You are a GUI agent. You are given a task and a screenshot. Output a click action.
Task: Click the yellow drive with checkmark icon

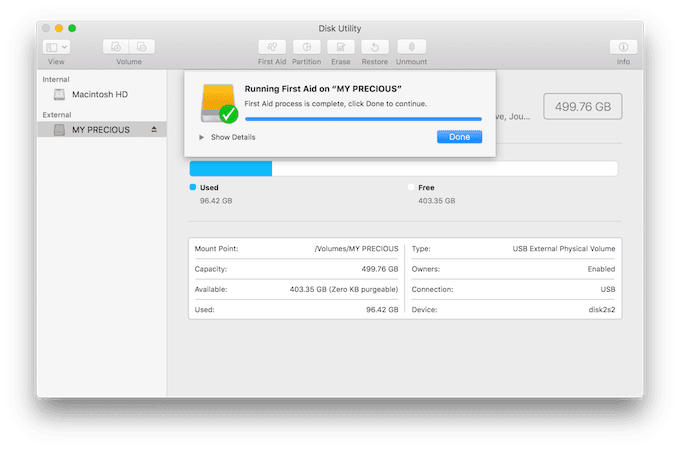[x=219, y=104]
